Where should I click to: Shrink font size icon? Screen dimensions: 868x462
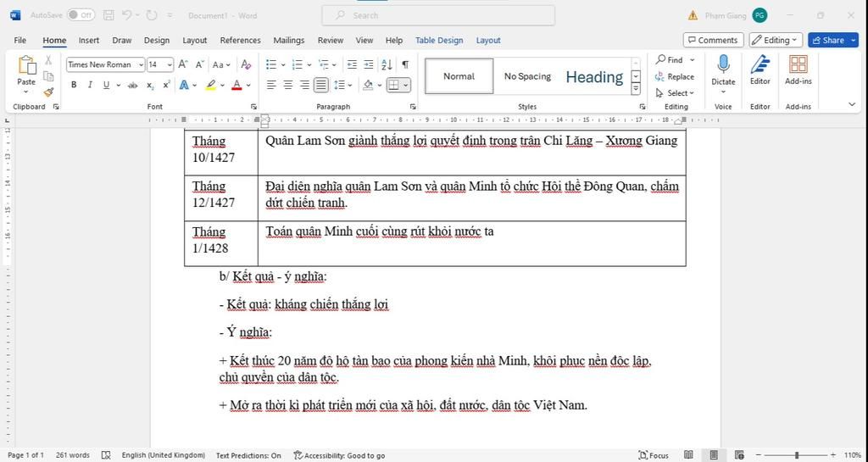tap(200, 64)
